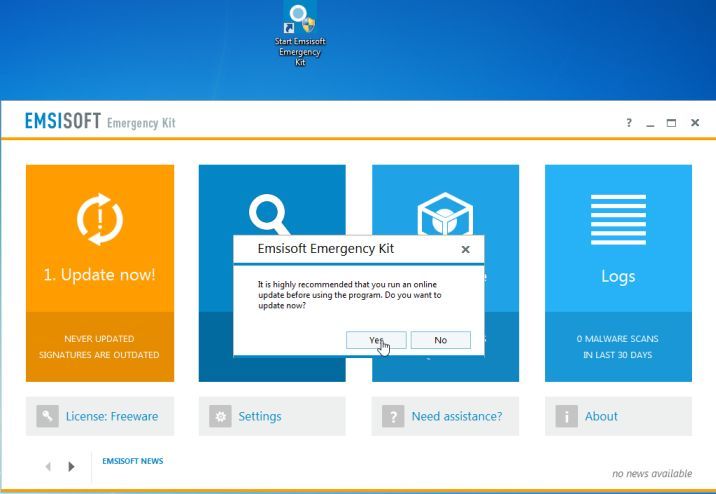Show previous news item with left arrow

[x=48, y=467]
